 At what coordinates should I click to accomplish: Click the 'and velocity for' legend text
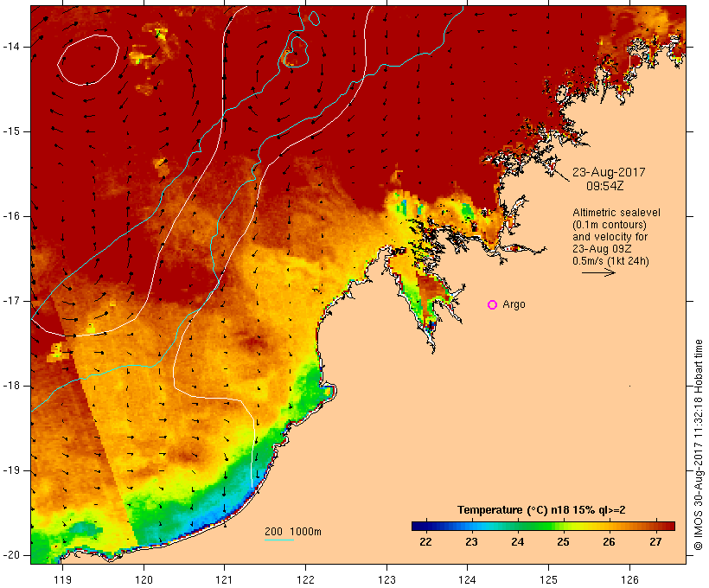pos(610,237)
